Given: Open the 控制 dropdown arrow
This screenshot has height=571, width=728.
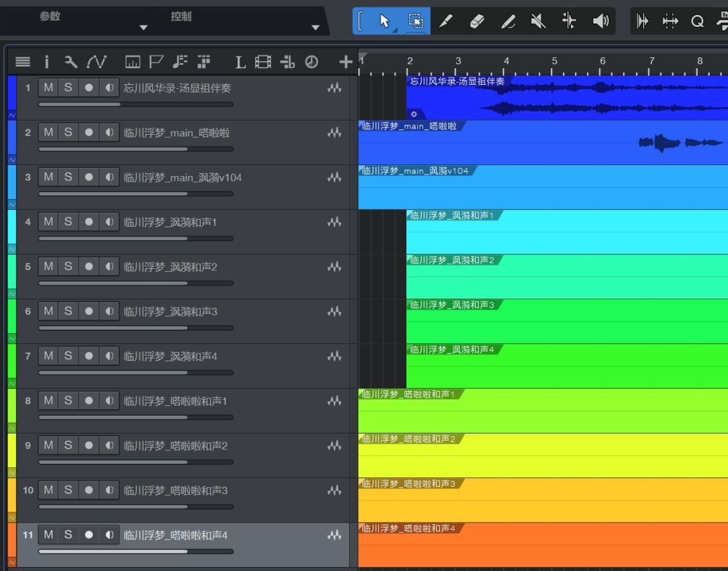Looking at the screenshot, I should click(315, 28).
